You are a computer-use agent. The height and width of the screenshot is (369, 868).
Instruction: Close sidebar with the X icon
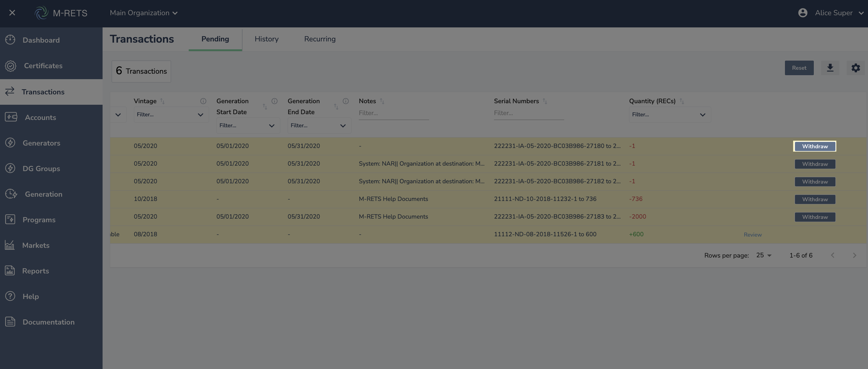coord(12,13)
